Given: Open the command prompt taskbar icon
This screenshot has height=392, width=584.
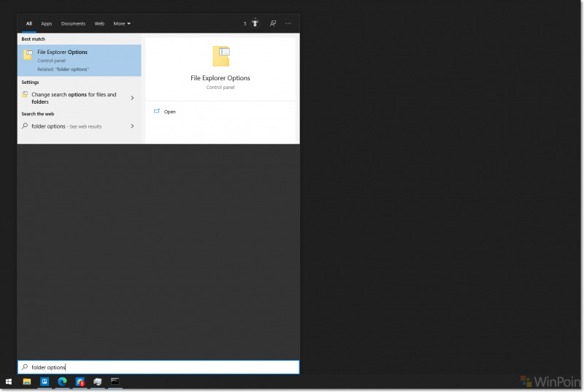Looking at the screenshot, I should [115, 381].
